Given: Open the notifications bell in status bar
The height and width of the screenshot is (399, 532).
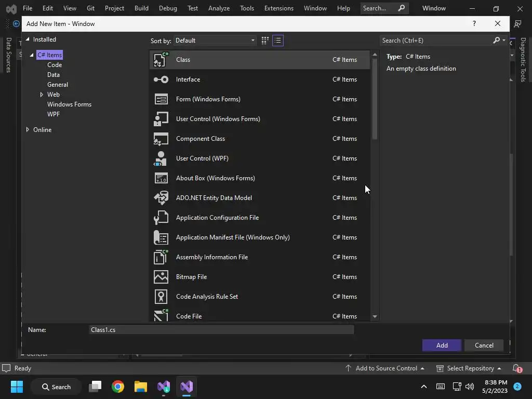Looking at the screenshot, I should (x=517, y=368).
